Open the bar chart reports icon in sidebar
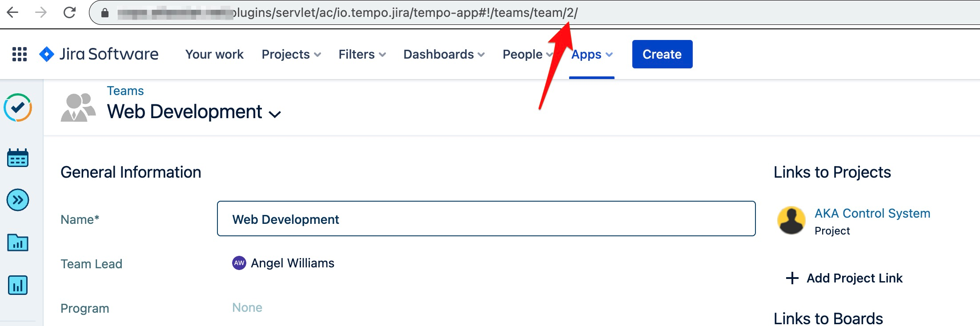Viewport: 980px width, 326px height. coord(18,285)
